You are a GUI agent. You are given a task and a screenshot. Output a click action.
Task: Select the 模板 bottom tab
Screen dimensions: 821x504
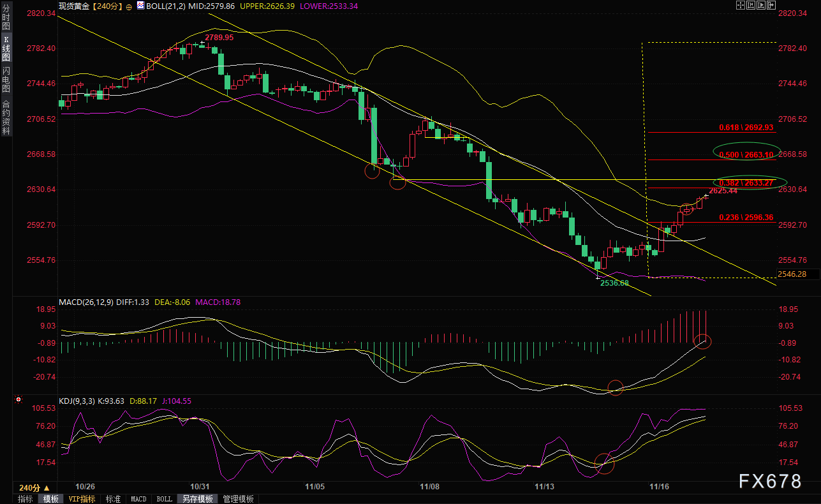click(51, 499)
